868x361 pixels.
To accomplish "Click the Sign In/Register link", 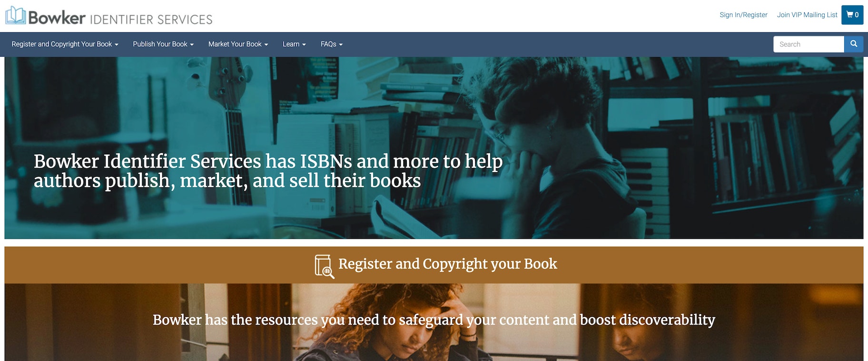I will click(743, 15).
